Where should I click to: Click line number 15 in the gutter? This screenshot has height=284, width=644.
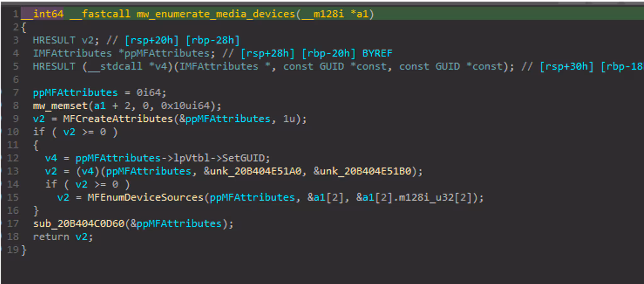[x=13, y=197]
